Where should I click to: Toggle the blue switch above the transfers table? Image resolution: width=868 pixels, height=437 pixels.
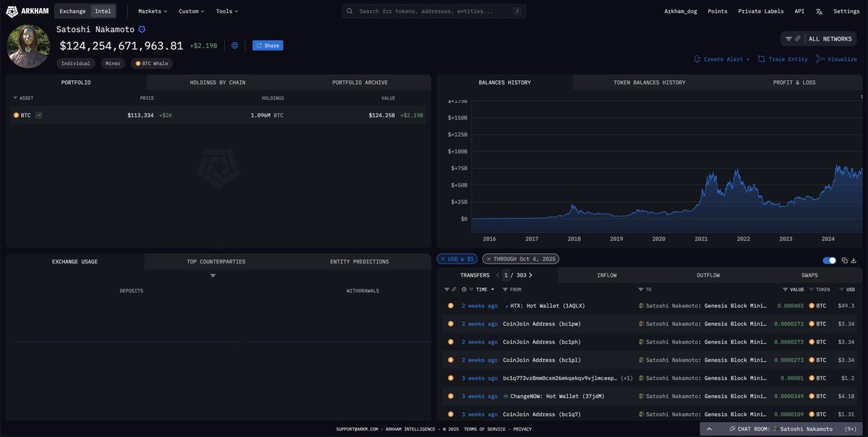click(830, 260)
